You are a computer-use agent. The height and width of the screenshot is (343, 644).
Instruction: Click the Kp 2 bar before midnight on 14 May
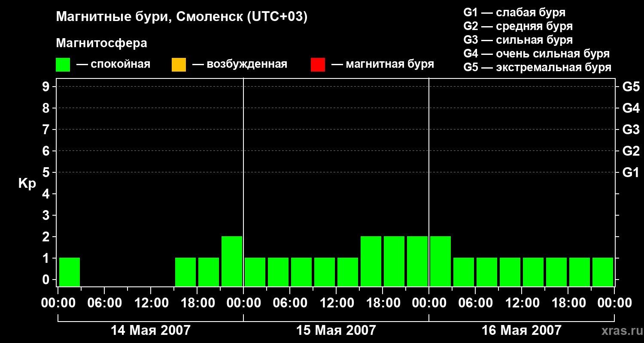point(232,261)
